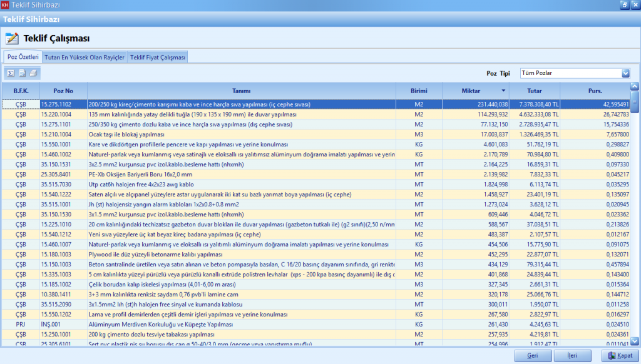This screenshot has height=364, width=641.
Task: Restore the window using title bar icon
Action: click(624, 5)
